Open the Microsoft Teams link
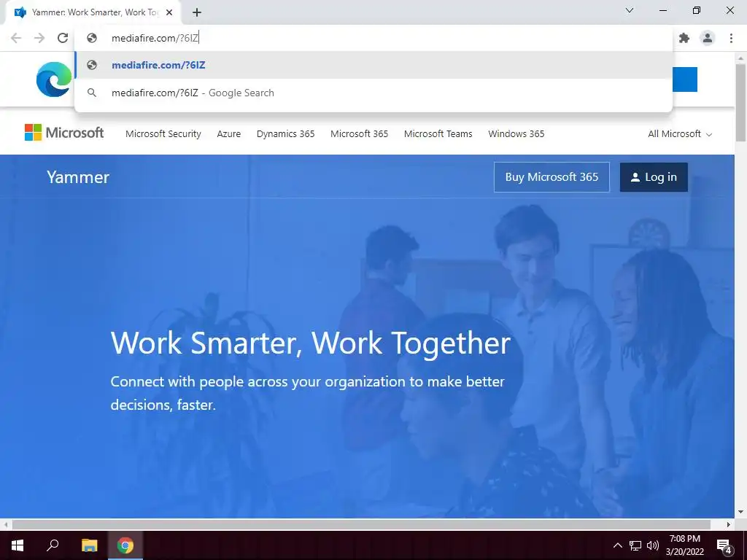 point(438,134)
